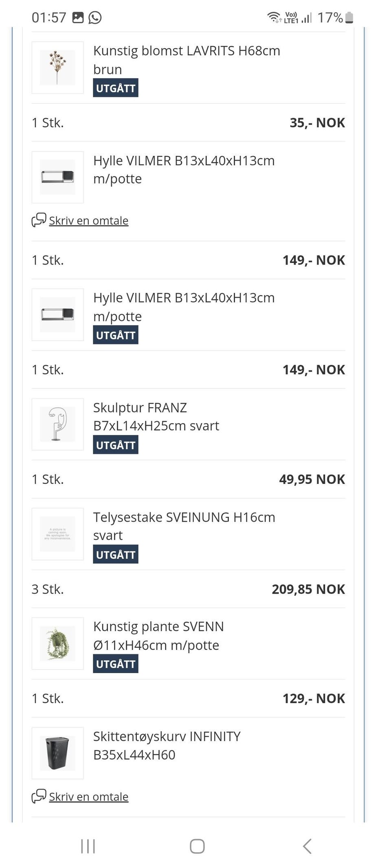
Task: Tap the review speech-bubble icon under Hylle VILMER
Action: click(x=39, y=220)
